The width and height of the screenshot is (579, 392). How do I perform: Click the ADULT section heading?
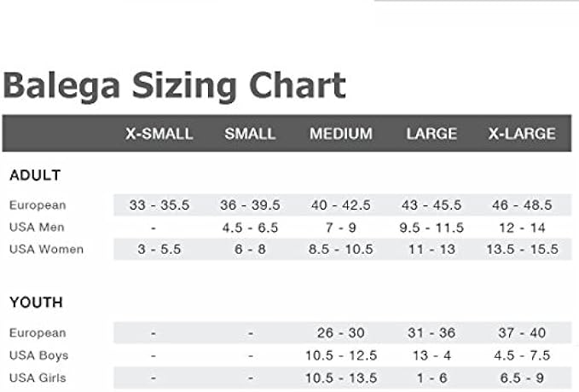click(35, 176)
